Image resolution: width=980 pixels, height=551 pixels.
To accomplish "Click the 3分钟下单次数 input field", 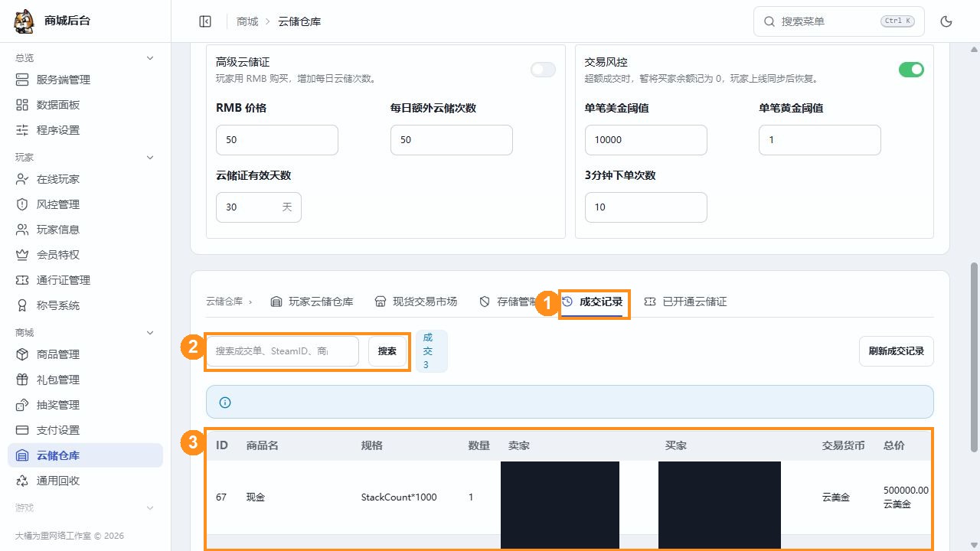I will click(645, 207).
